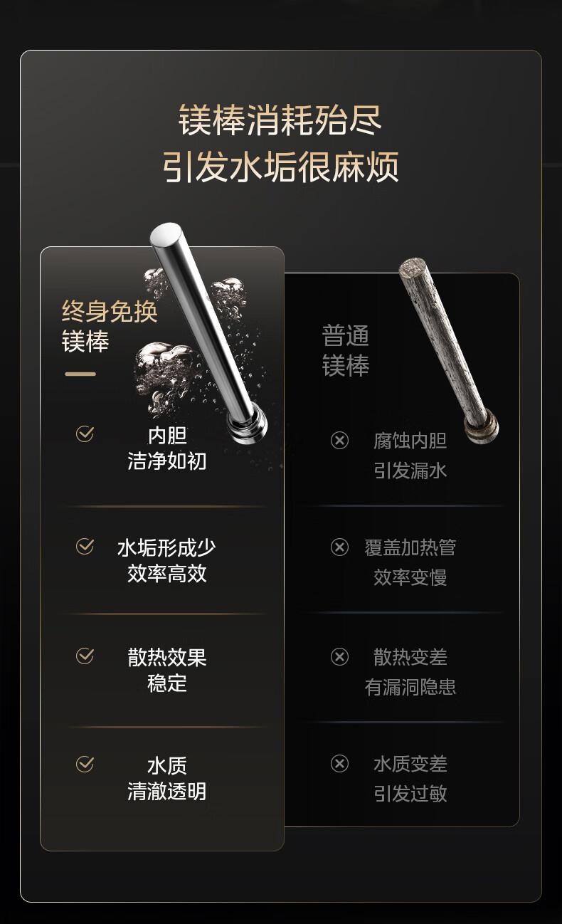The height and width of the screenshot is (924, 562).
Task: Click the subtitle 引发水垢很麻烦
Action: coord(280,169)
